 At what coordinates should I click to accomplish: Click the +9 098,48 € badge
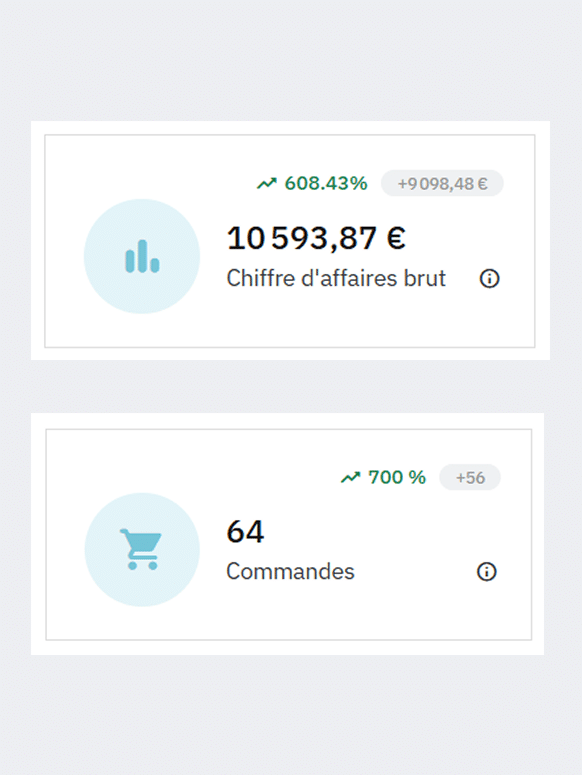point(442,183)
